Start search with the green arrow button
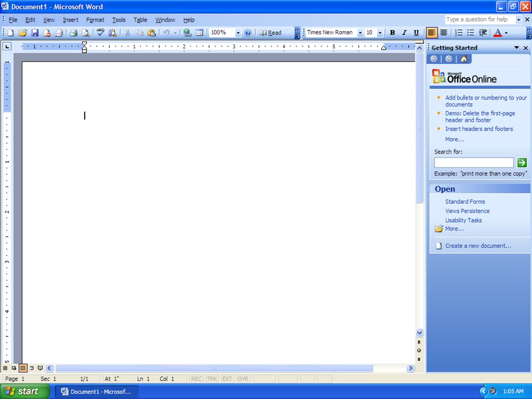The height and width of the screenshot is (399, 532). pyautogui.click(x=522, y=163)
